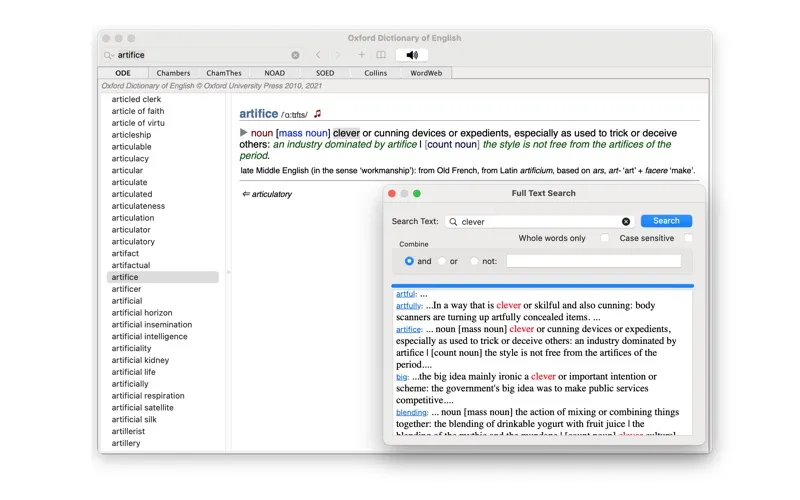This screenshot has height=500, width=800.
Task: Click the blue Search button
Action: (666, 221)
